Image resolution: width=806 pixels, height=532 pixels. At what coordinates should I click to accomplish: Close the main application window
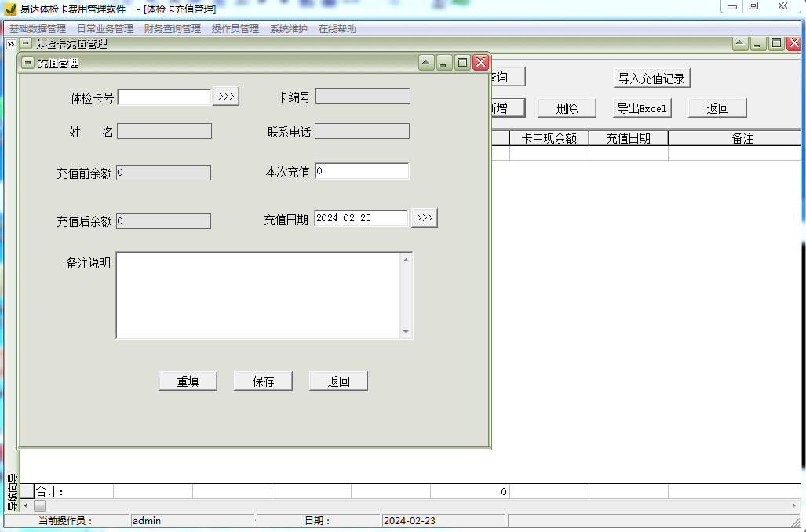point(783,6)
